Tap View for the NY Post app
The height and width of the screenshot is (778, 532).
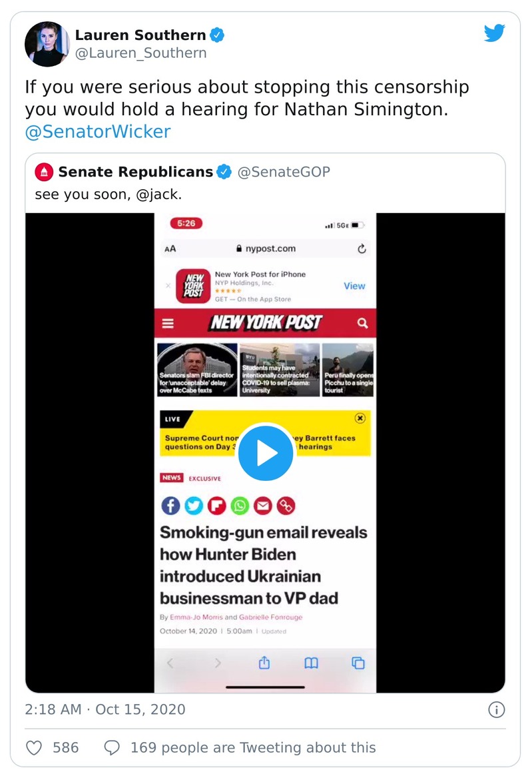pyautogui.click(x=354, y=286)
